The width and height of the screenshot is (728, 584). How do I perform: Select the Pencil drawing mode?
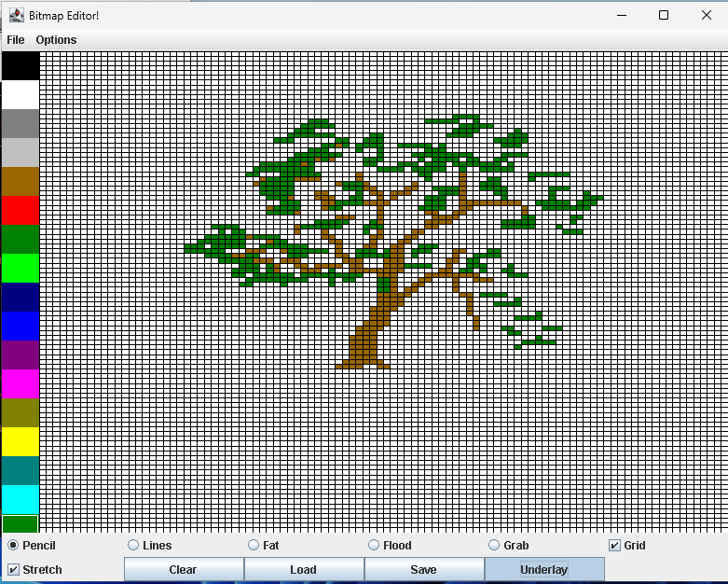32,545
